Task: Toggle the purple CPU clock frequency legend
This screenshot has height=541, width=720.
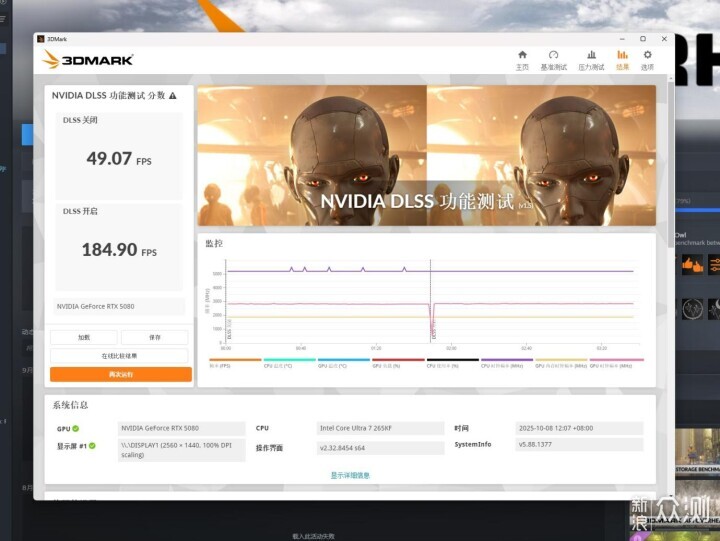Action: (x=507, y=362)
